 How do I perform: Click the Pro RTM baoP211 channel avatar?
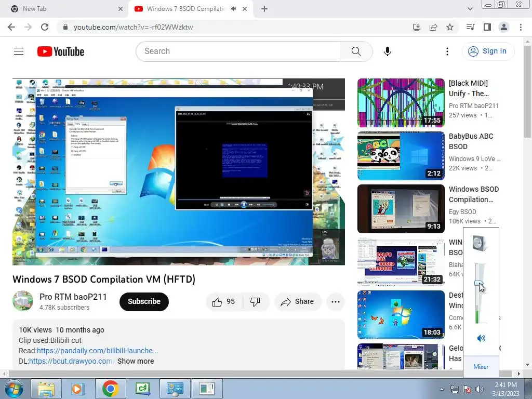23,301
